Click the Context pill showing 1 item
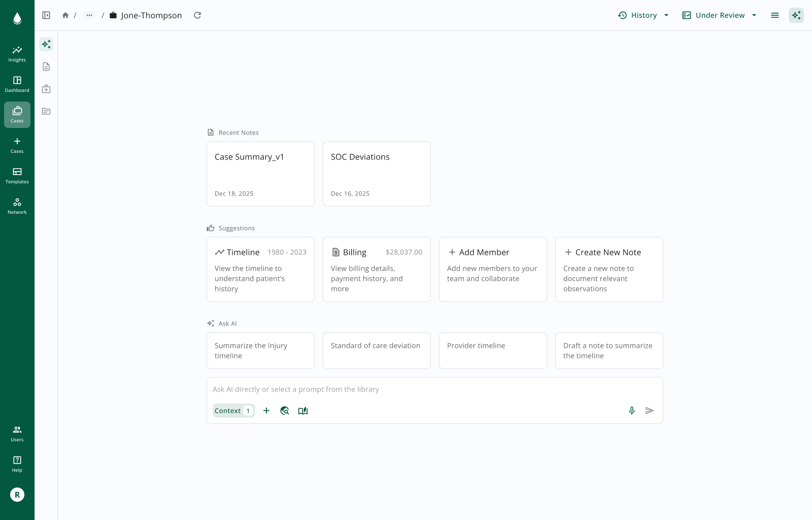Screen dimensions: 812x520 pos(233,410)
